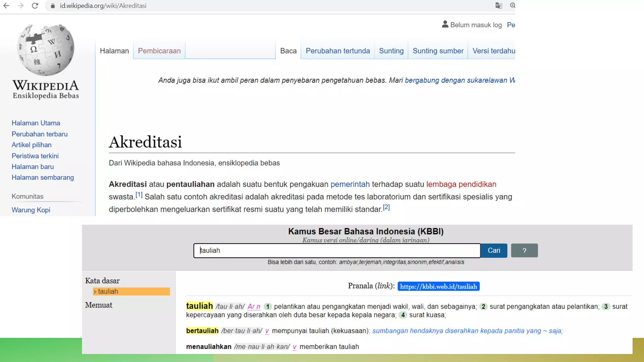The height and width of the screenshot is (362, 644).
Task: Open the Pembicaraan tab
Action: [159, 51]
